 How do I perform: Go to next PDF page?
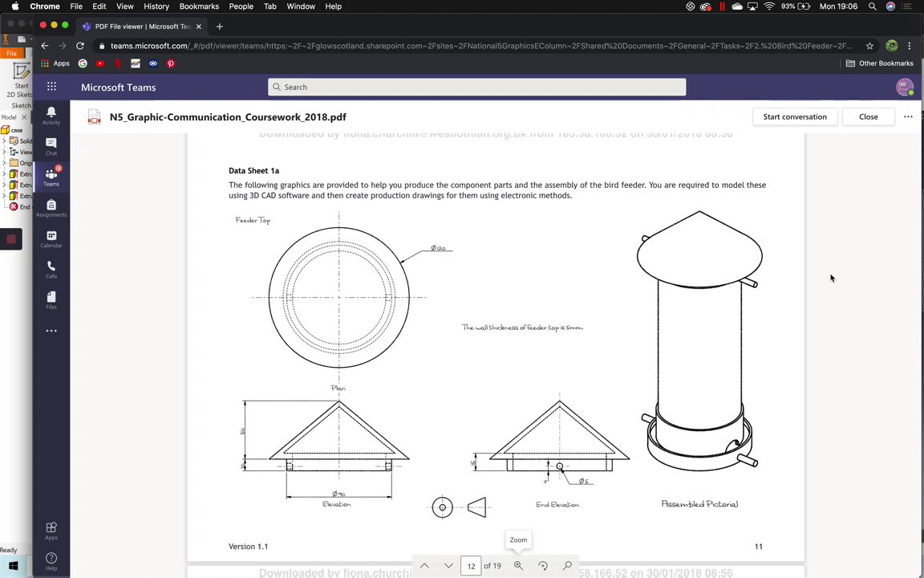(448, 566)
